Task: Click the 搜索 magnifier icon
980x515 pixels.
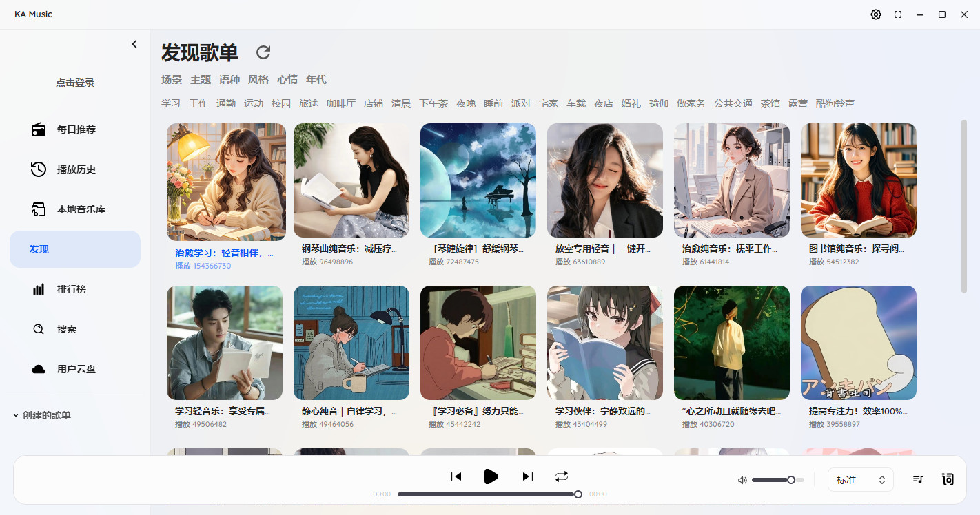Action: 39,329
